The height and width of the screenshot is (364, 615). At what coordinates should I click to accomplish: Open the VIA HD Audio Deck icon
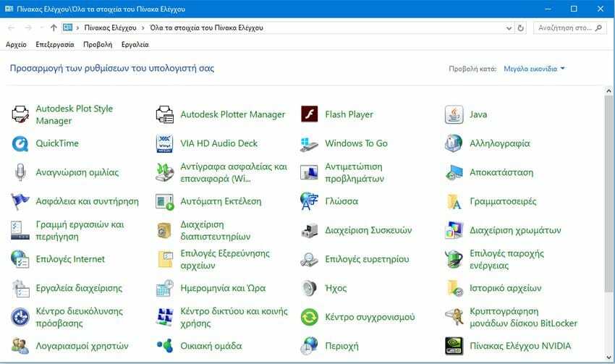click(x=165, y=143)
